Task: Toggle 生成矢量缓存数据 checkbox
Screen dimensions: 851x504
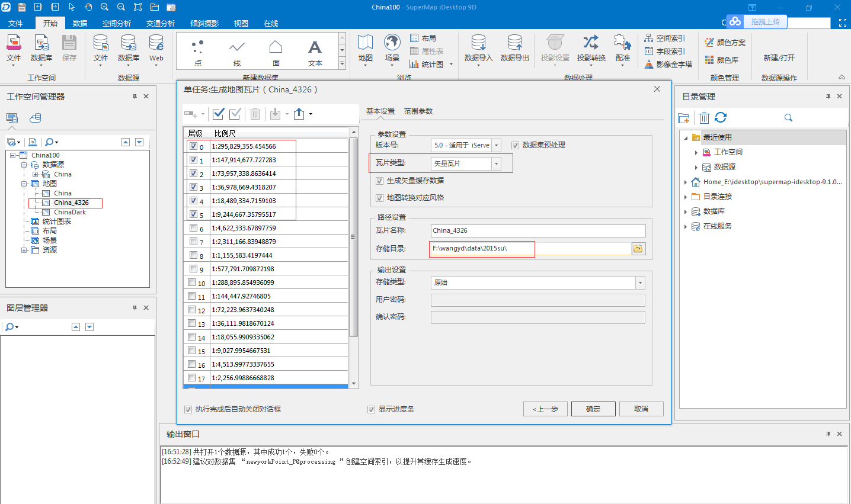Action: [x=380, y=181]
